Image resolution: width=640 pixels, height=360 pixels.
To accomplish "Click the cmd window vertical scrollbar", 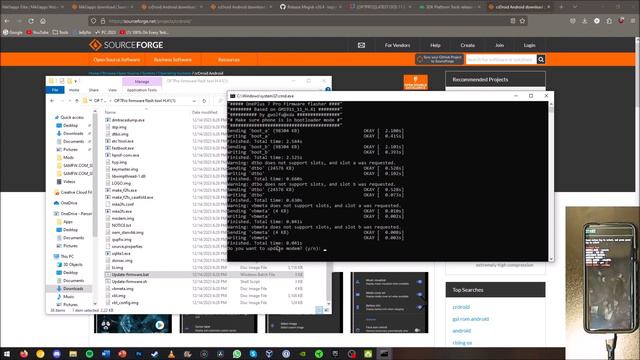I will tap(551, 181).
